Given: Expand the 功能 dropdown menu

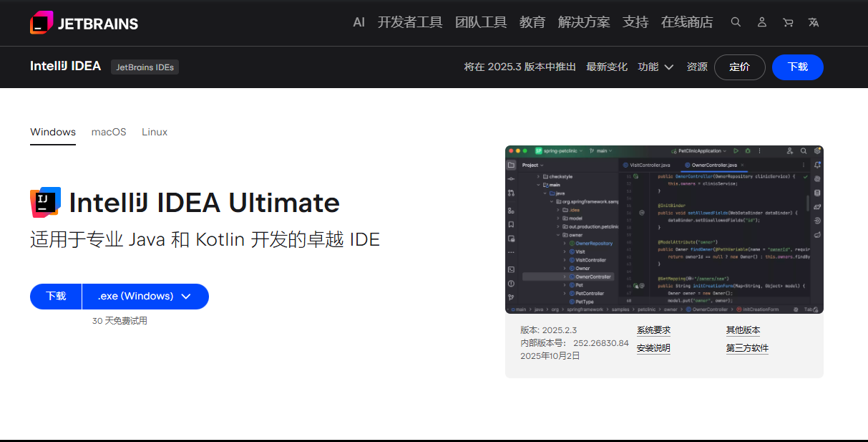Looking at the screenshot, I should pos(655,67).
